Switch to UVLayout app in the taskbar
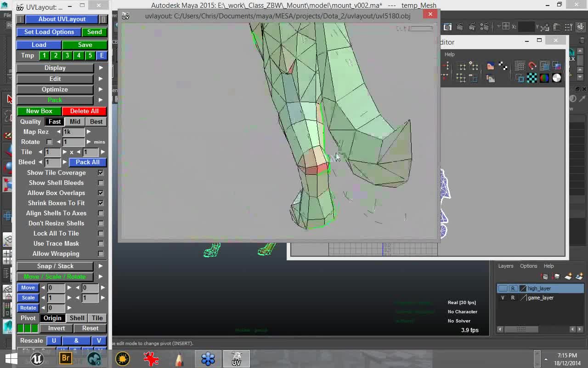 coord(236,359)
